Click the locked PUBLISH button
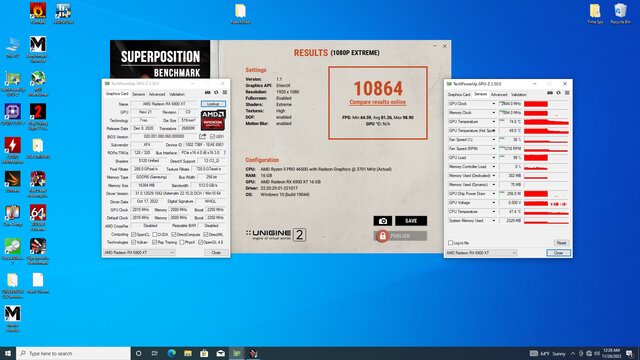Image resolution: width=640 pixels, height=360 pixels. pyautogui.click(x=400, y=236)
